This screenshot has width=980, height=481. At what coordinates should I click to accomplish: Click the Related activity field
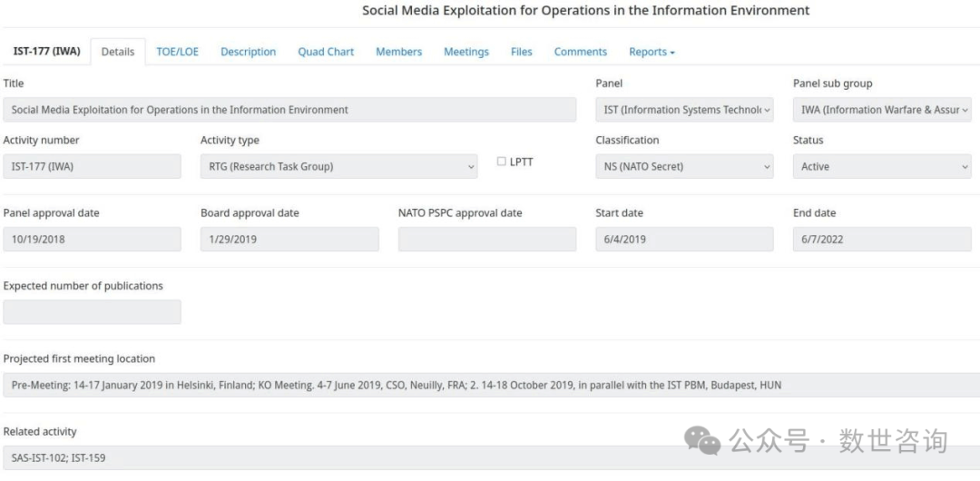(x=491, y=457)
